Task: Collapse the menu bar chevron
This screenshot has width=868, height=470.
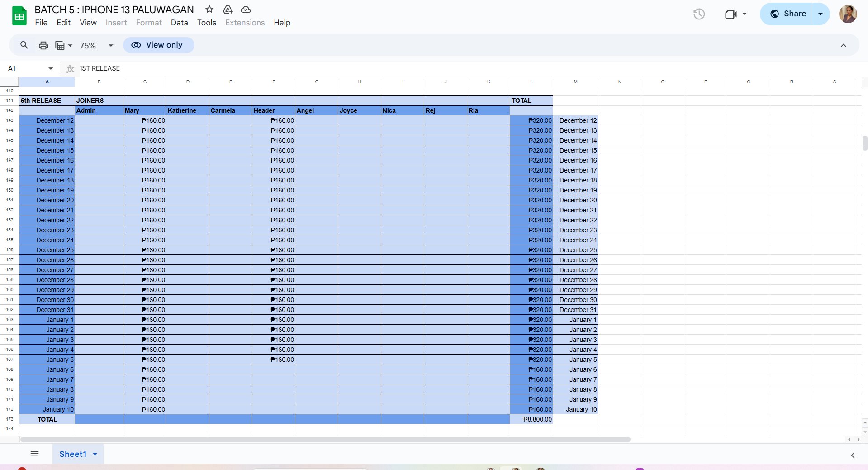Action: click(x=844, y=45)
